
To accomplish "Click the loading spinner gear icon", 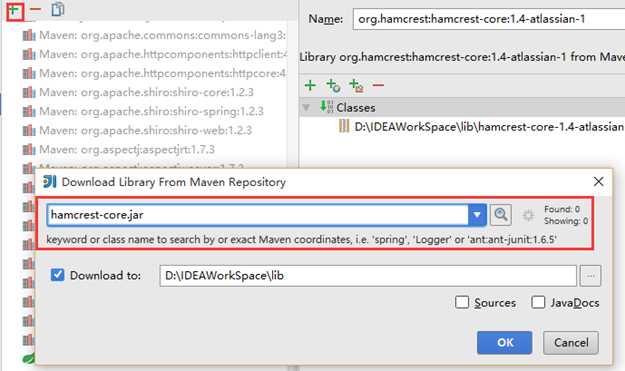I will [x=528, y=216].
